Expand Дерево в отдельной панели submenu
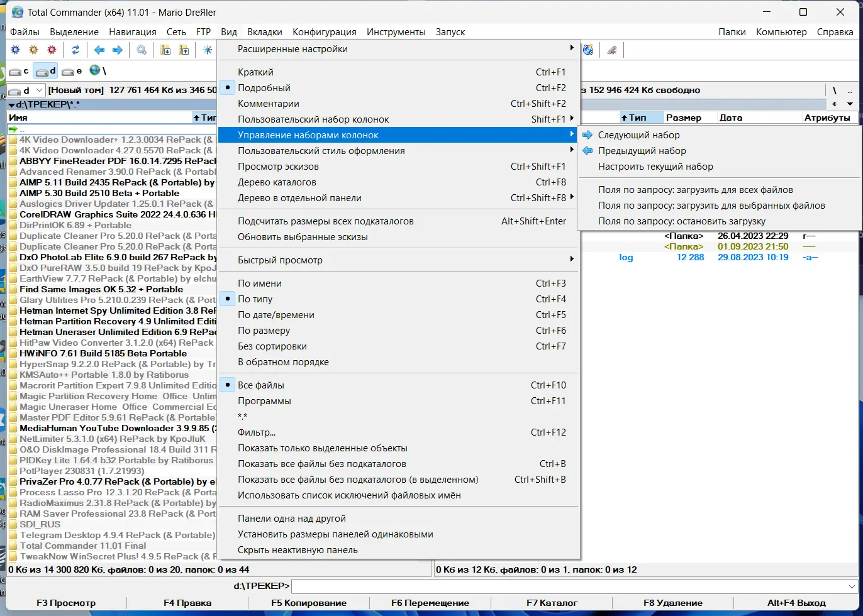863x616 pixels. (398, 198)
